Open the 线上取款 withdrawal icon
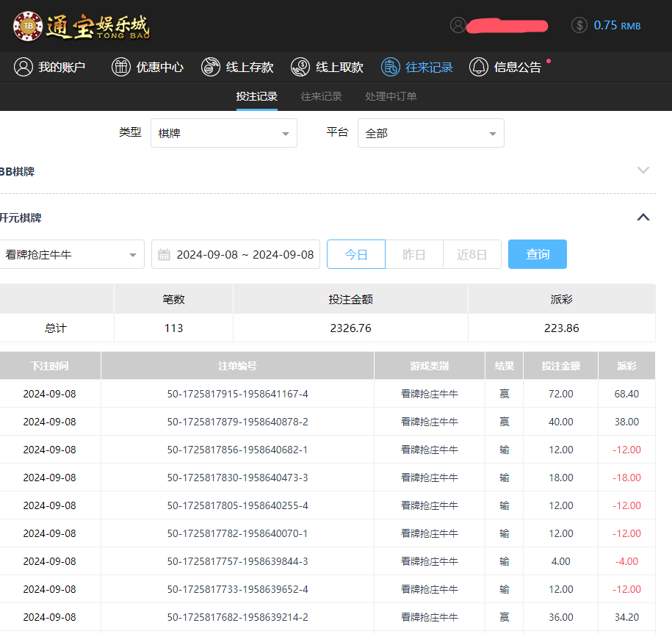 tap(300, 66)
